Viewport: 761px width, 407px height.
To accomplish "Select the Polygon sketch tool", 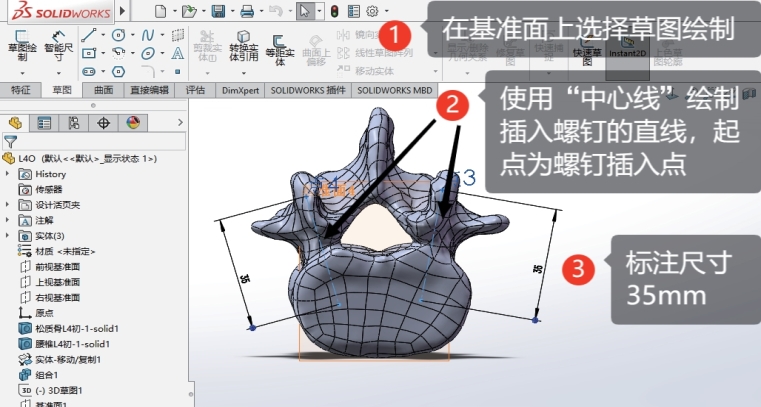I will (x=118, y=72).
